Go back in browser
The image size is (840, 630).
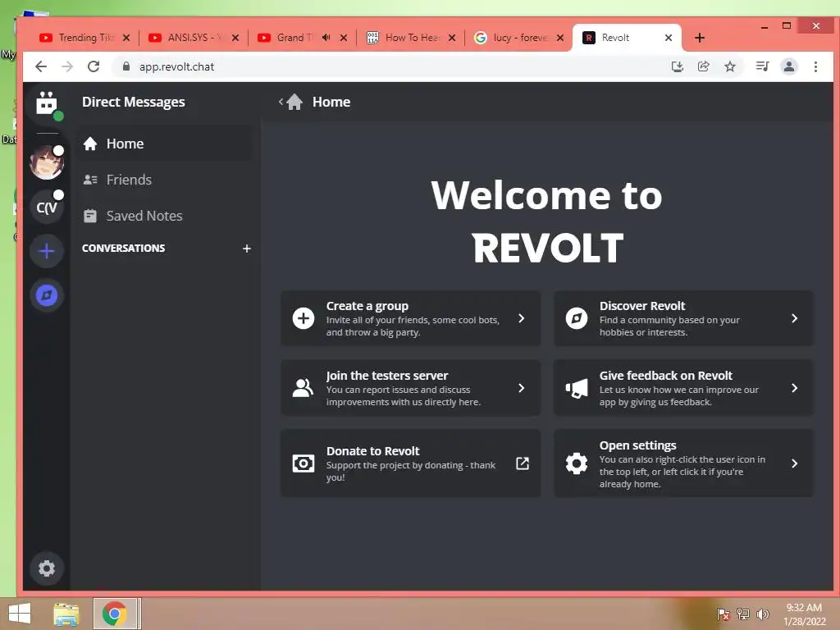(x=41, y=66)
